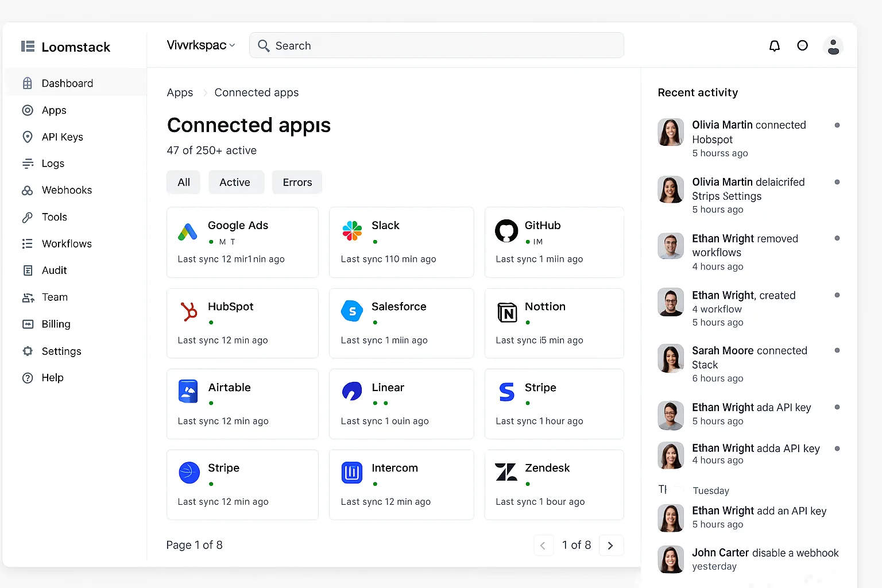Click Ethan Wright created 4 workflow entry

pyautogui.click(x=749, y=308)
